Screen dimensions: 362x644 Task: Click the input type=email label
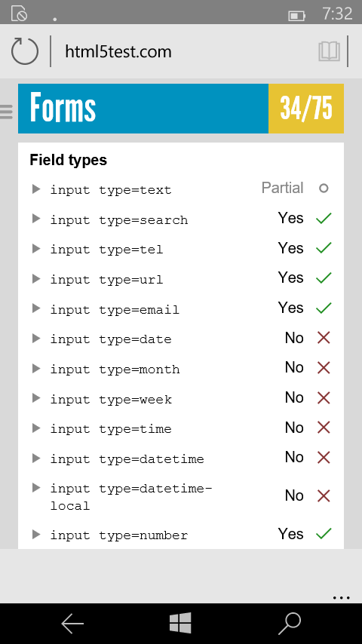coord(115,309)
